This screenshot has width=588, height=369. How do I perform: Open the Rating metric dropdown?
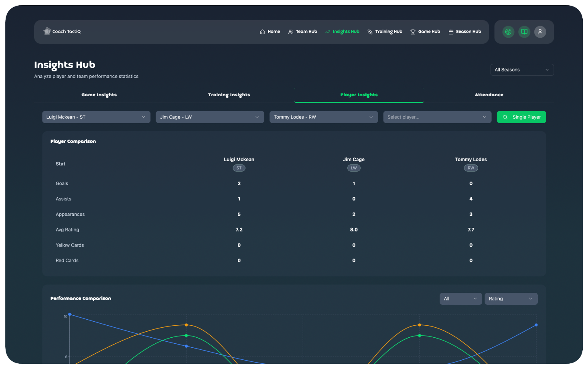pyautogui.click(x=511, y=299)
